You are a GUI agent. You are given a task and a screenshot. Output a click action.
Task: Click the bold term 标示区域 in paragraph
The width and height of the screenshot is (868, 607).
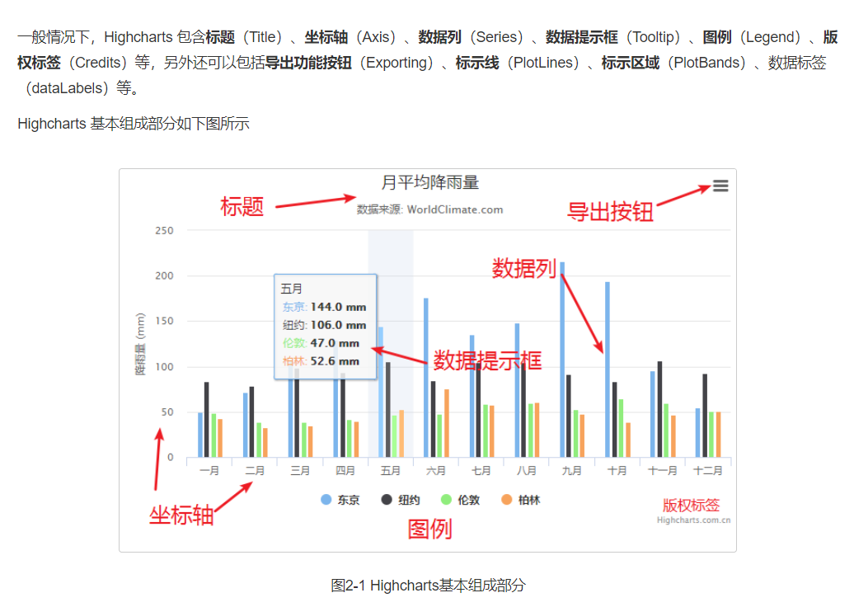pyautogui.click(x=631, y=63)
